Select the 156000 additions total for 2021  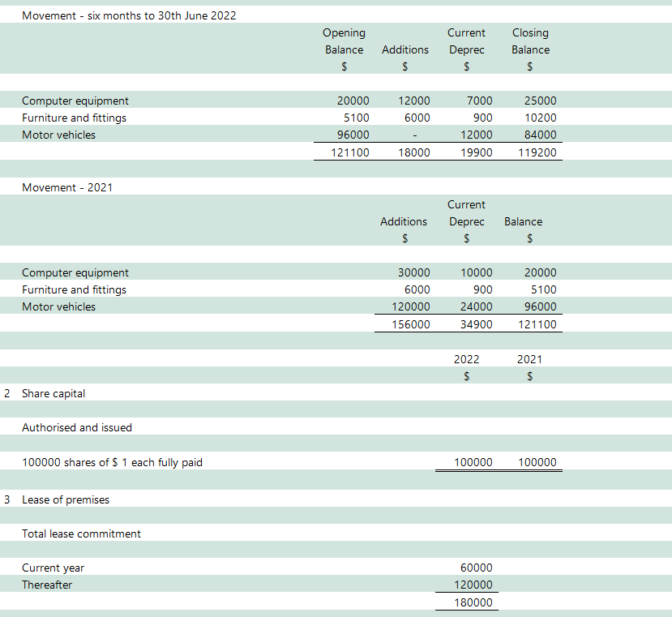tap(410, 324)
